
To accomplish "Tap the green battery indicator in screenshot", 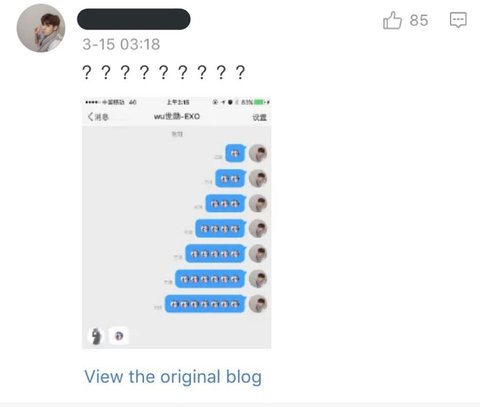I will coord(260,102).
